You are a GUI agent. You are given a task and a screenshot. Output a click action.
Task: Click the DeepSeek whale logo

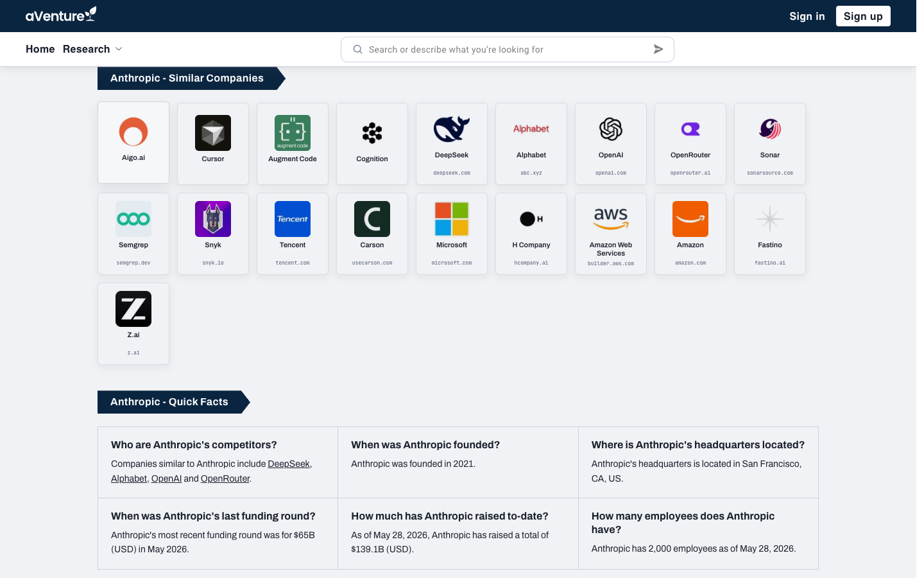click(x=452, y=129)
